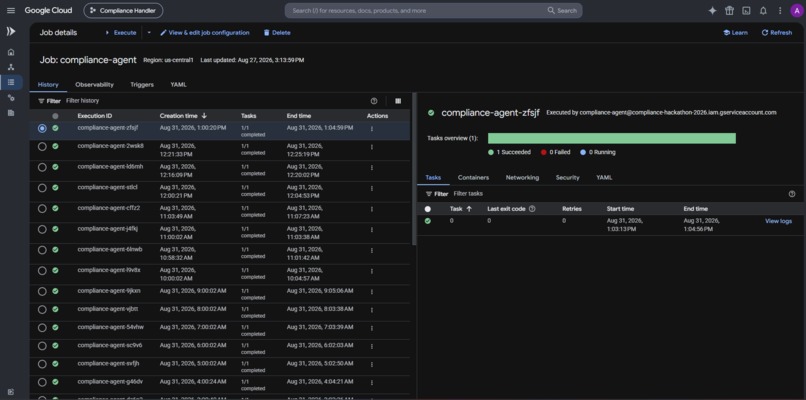Launch Cloud Shell terminal icon
Image resolution: width=806 pixels, height=400 pixels.
[x=746, y=11]
